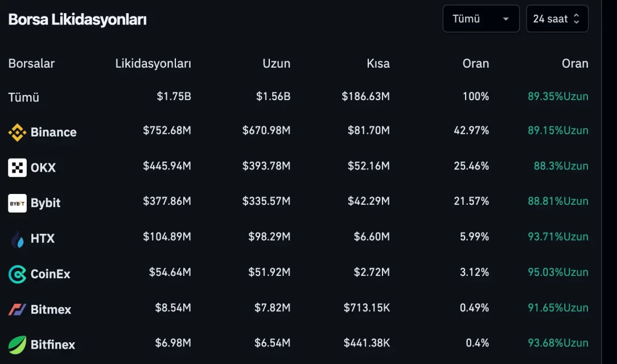Select the Tümü totals row
617x364 pixels.
coord(24,97)
